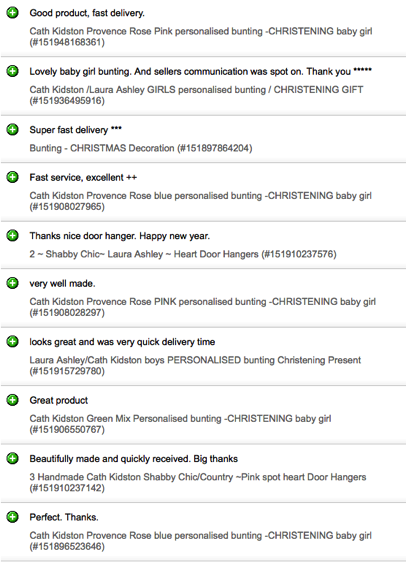Image resolution: width=406 pixels, height=563 pixels.
Task: Open '2 ~ Shabby Chic~ Laura Ashley ~ Heart Door Hangers' listing
Action: click(183, 254)
